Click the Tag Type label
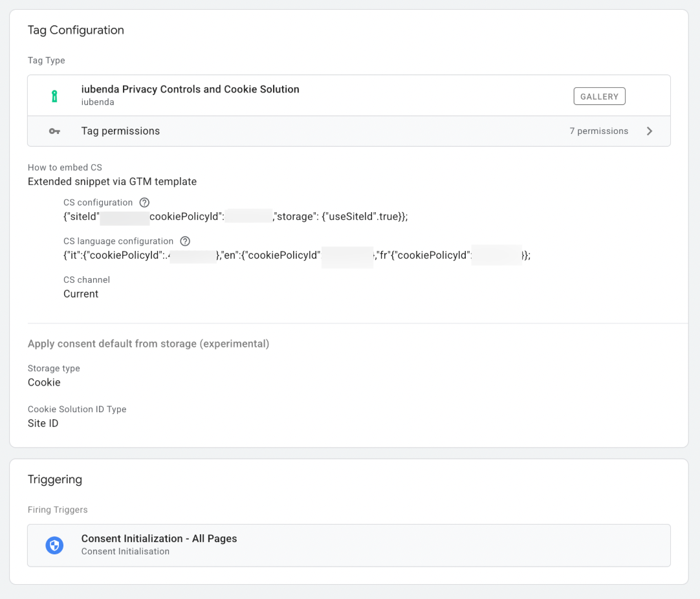The image size is (700, 599). [47, 60]
